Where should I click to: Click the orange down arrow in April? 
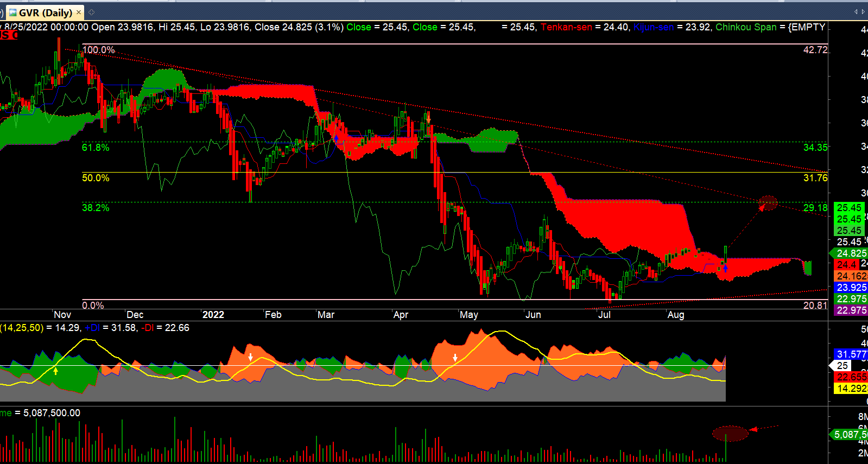click(x=428, y=118)
